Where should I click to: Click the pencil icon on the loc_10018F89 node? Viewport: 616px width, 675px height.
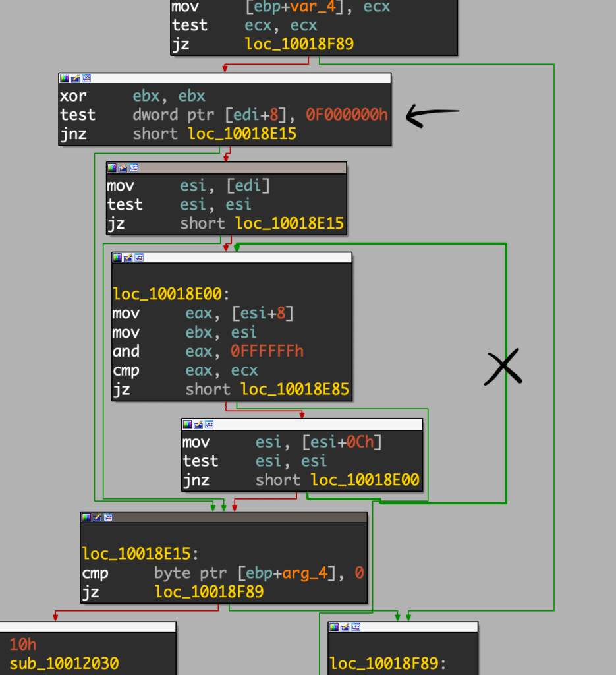(345, 628)
